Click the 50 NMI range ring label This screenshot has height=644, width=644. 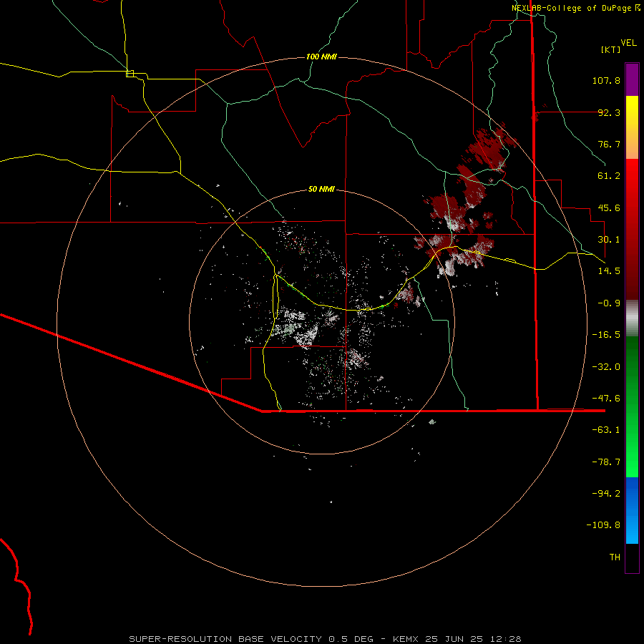pyautogui.click(x=321, y=190)
